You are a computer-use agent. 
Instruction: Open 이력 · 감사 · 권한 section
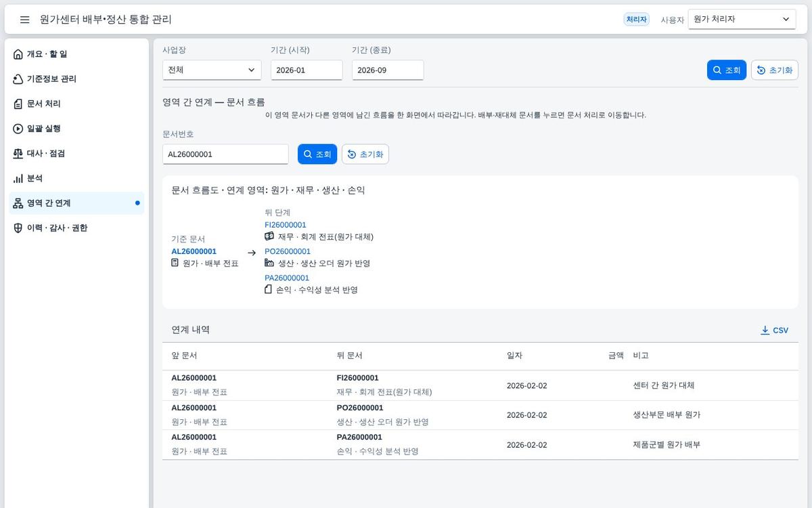(76, 228)
